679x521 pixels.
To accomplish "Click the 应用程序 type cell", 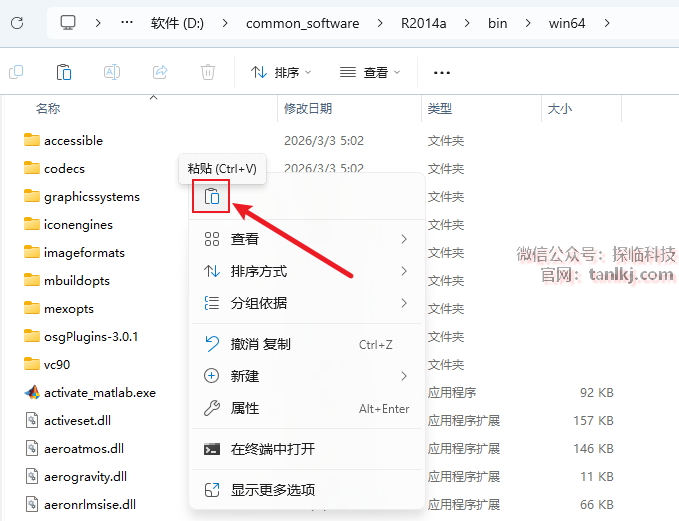I will (x=452, y=393).
